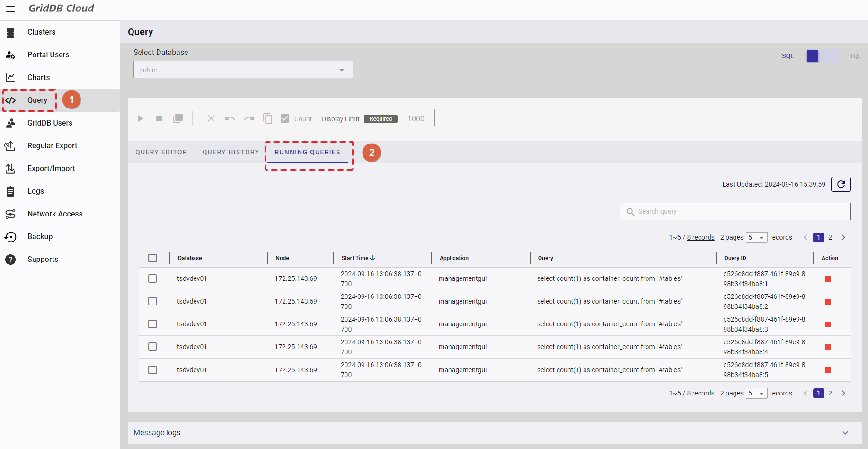Viewport: 868px width, 449px height.
Task: Check the select-all checkbox in the table header
Action: click(152, 258)
